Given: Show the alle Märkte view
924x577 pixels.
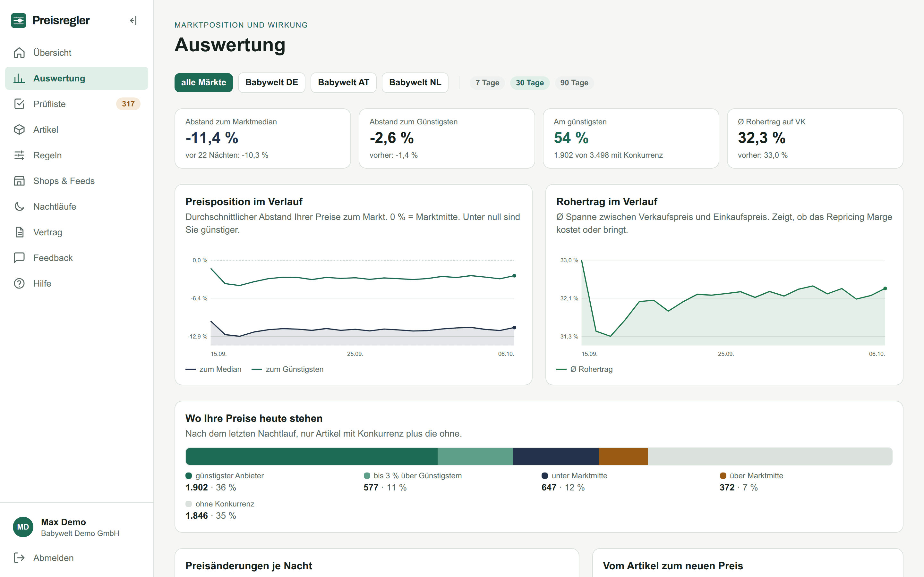Looking at the screenshot, I should (x=203, y=82).
